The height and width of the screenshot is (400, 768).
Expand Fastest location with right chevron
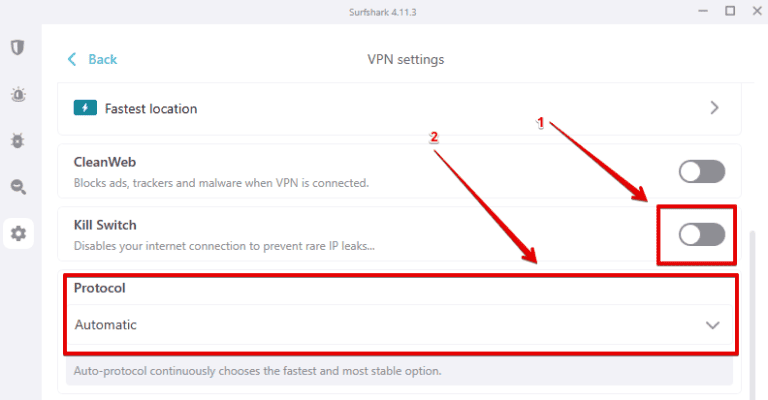pyautogui.click(x=714, y=108)
